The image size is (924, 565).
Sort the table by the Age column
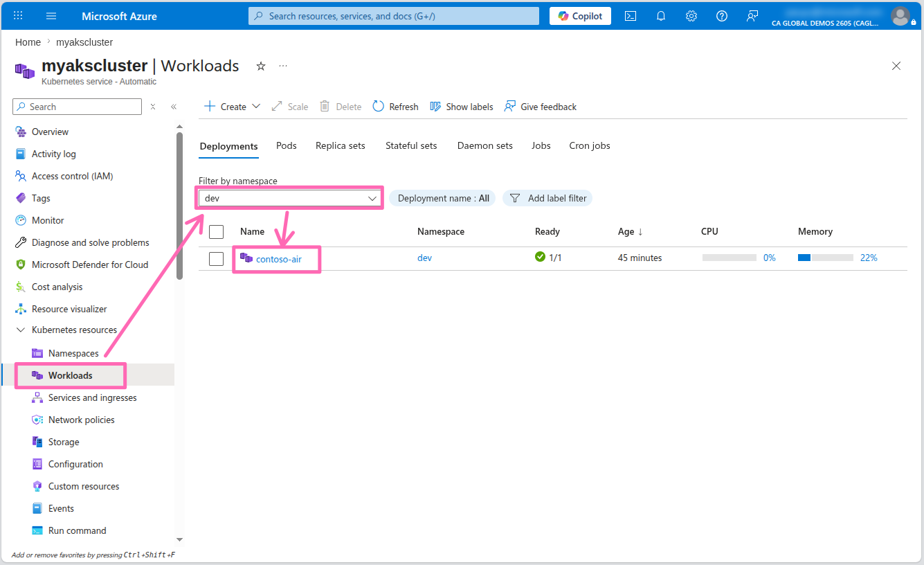tap(631, 231)
